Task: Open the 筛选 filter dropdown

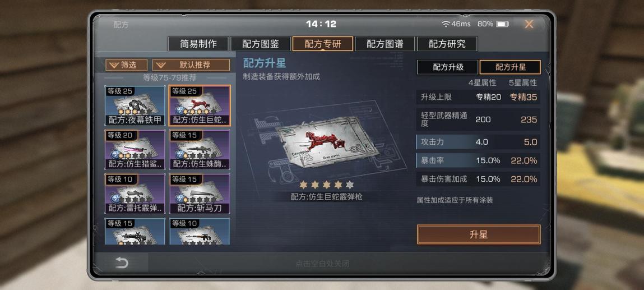Action: (127, 65)
